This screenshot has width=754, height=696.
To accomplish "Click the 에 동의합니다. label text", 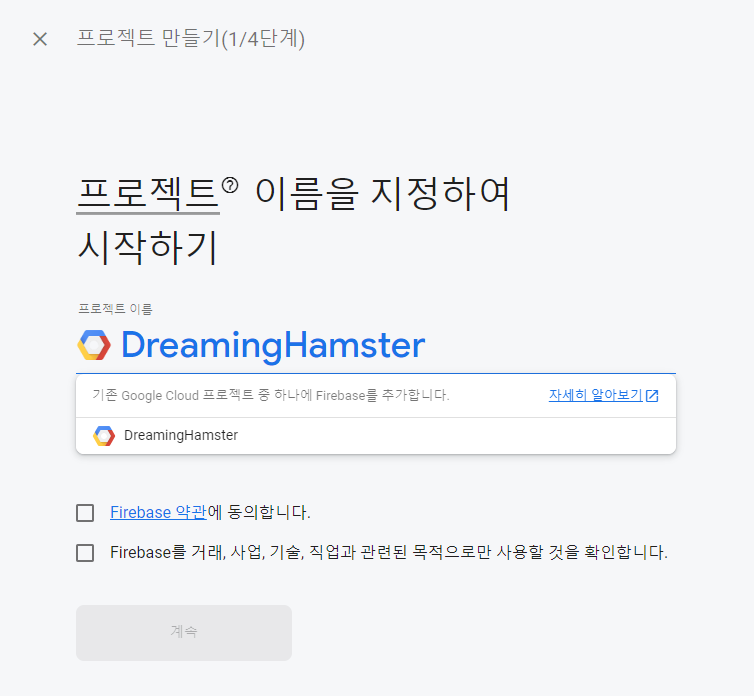I will click(259, 512).
